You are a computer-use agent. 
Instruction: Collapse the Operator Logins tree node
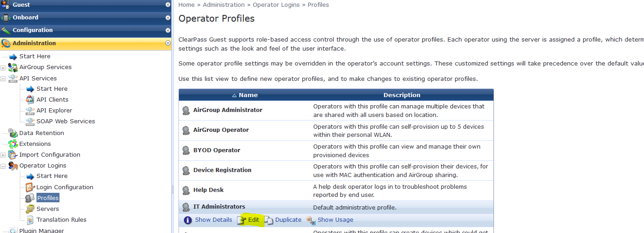coord(3,166)
